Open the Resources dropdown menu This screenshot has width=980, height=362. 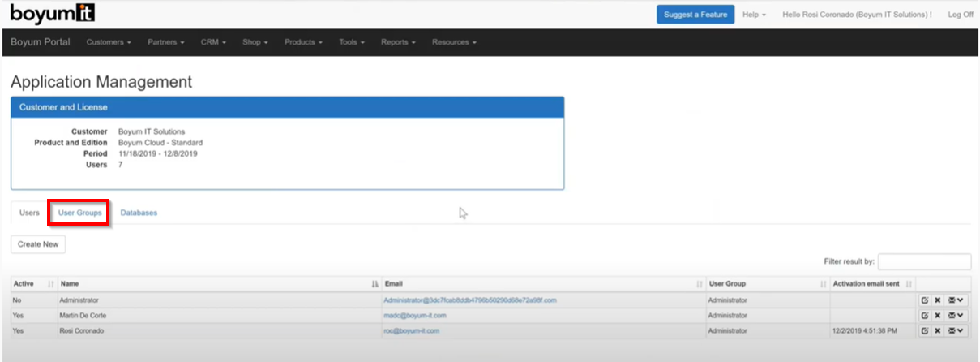(x=454, y=42)
